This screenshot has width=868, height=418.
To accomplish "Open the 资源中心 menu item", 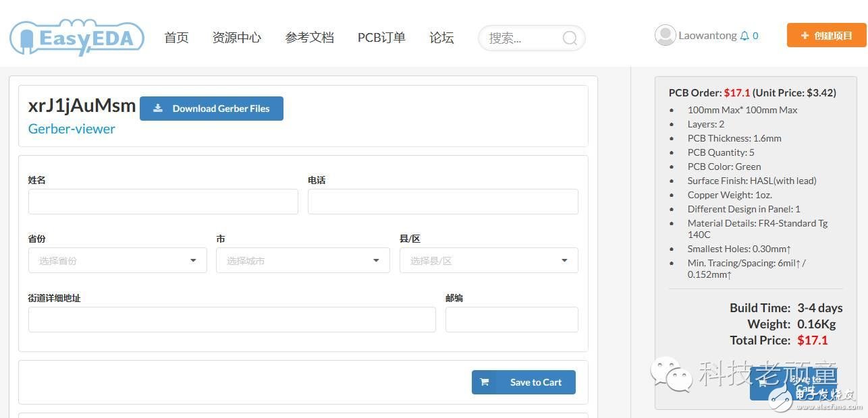I will 236,38.
